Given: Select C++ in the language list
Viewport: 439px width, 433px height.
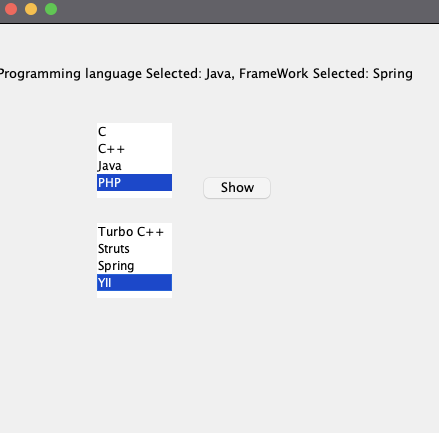Looking at the screenshot, I should coord(134,149).
